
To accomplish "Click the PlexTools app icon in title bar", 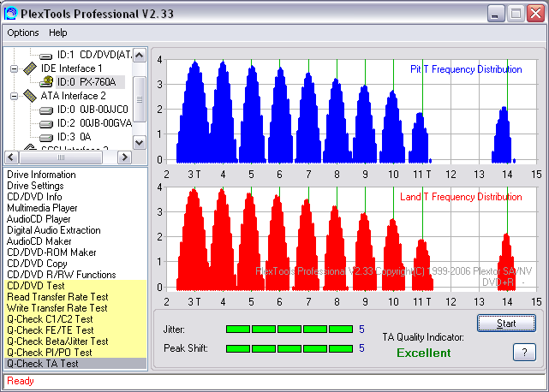I will tap(10, 14).
